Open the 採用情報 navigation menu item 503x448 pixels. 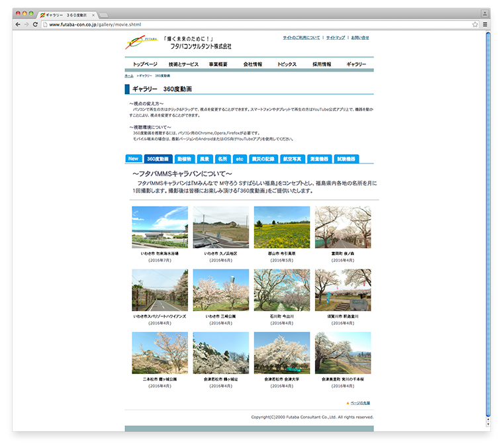322,64
